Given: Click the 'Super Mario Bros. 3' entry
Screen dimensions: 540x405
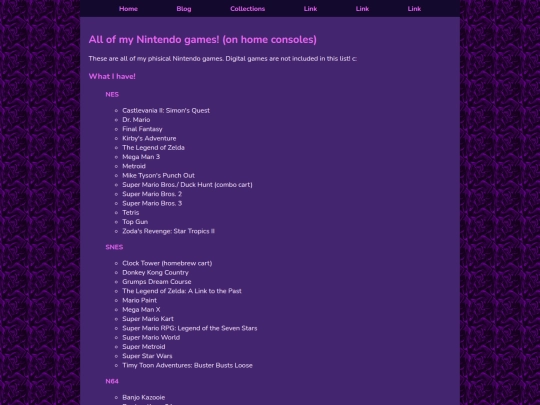Looking at the screenshot, I should [152, 204].
